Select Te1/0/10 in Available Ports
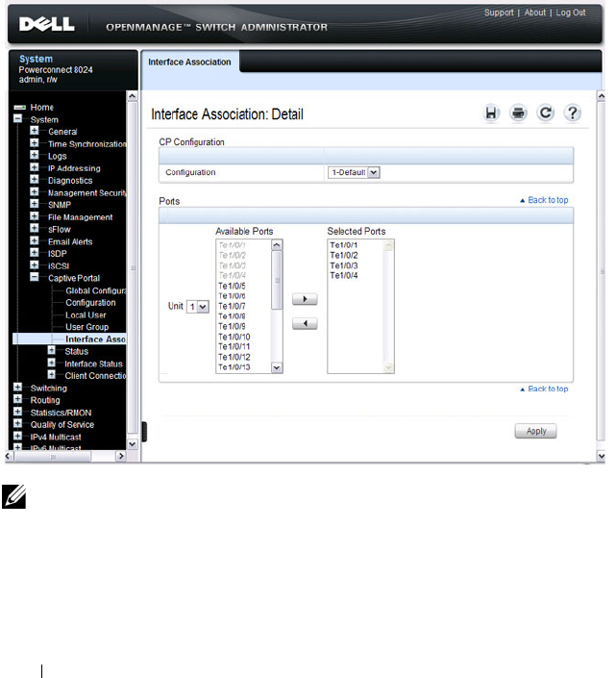 (x=234, y=337)
